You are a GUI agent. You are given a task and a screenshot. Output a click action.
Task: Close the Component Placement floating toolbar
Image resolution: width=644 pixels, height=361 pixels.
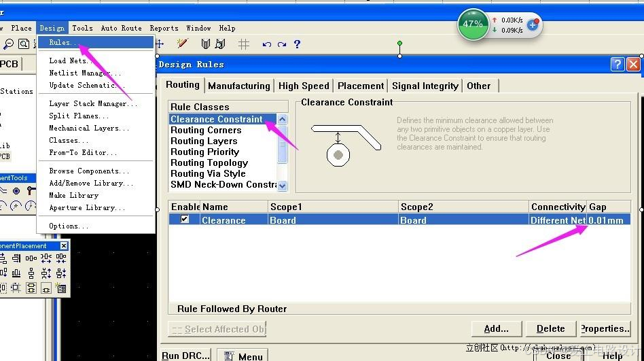coord(64,245)
